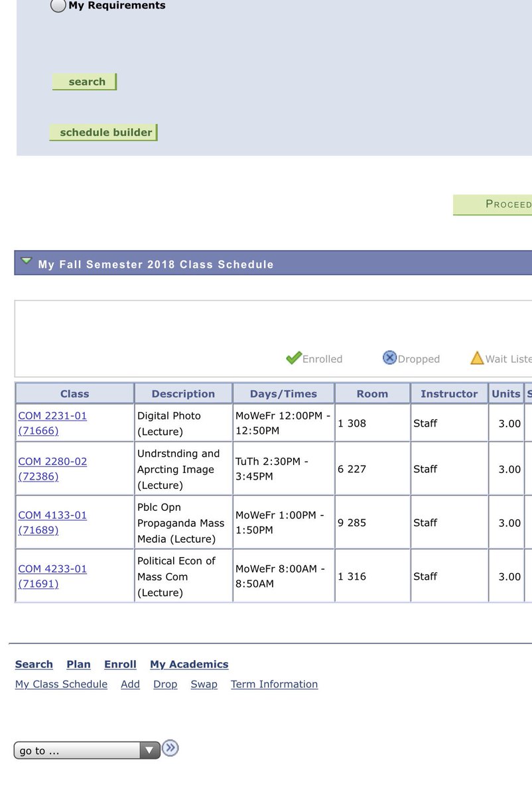Go to the Plan tab
Viewport: 532px width, 796px height.
point(78,664)
